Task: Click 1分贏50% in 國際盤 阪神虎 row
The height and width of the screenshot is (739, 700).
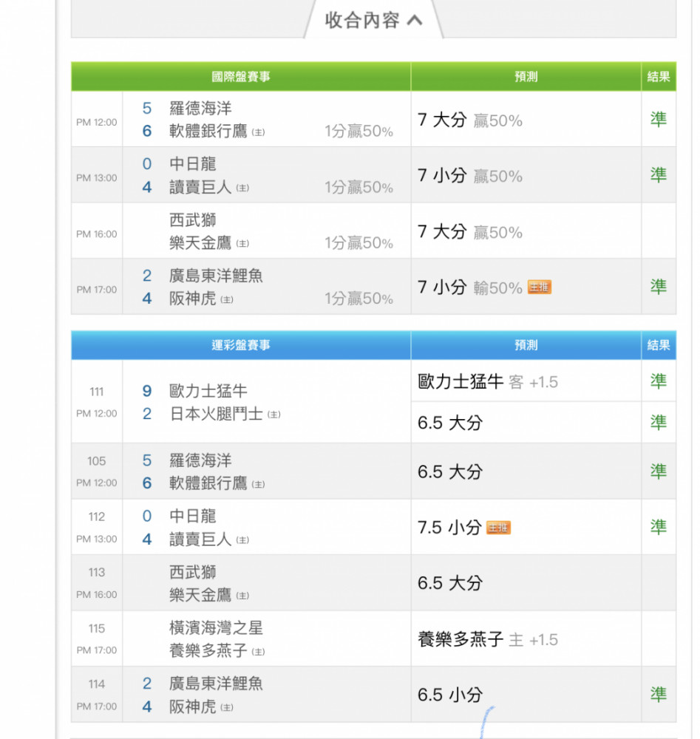Action: 359,299
